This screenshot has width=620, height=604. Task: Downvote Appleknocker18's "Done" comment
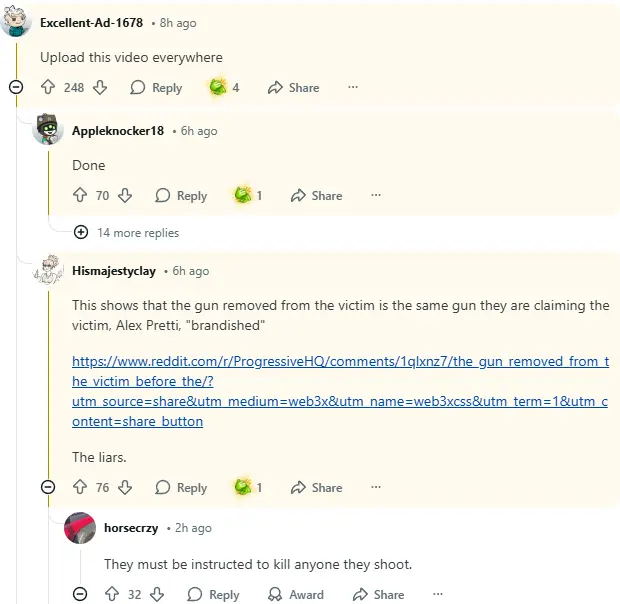click(x=124, y=196)
